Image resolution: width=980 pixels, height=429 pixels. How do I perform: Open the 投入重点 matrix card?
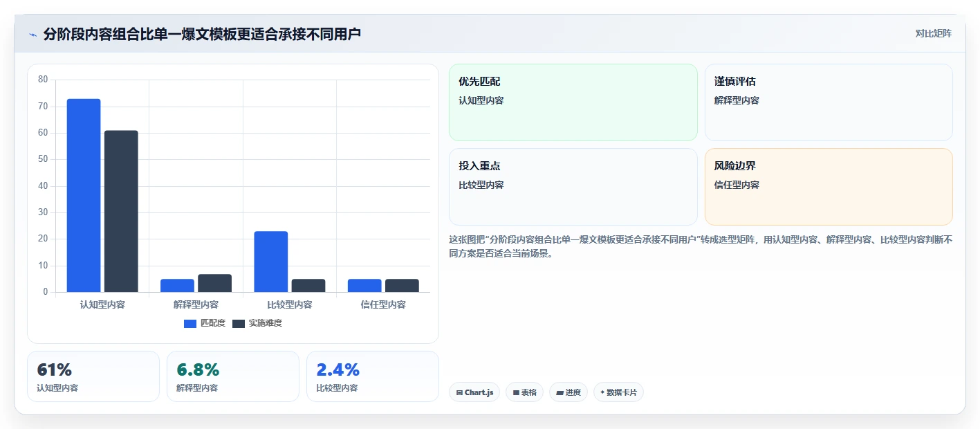click(573, 187)
